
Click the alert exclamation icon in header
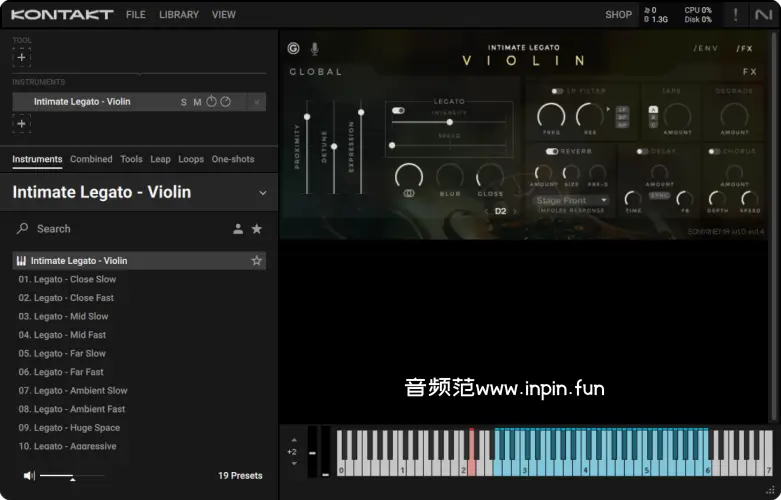click(x=735, y=14)
